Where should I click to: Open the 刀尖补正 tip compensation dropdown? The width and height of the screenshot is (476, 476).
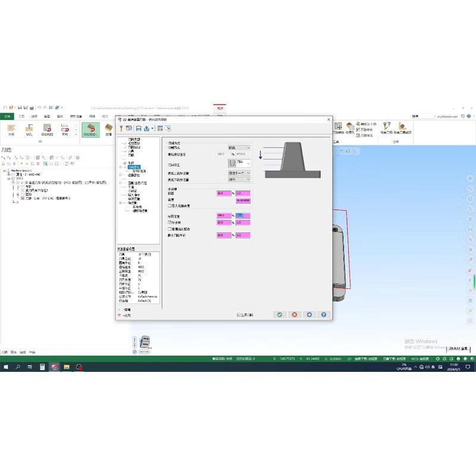pos(239,162)
